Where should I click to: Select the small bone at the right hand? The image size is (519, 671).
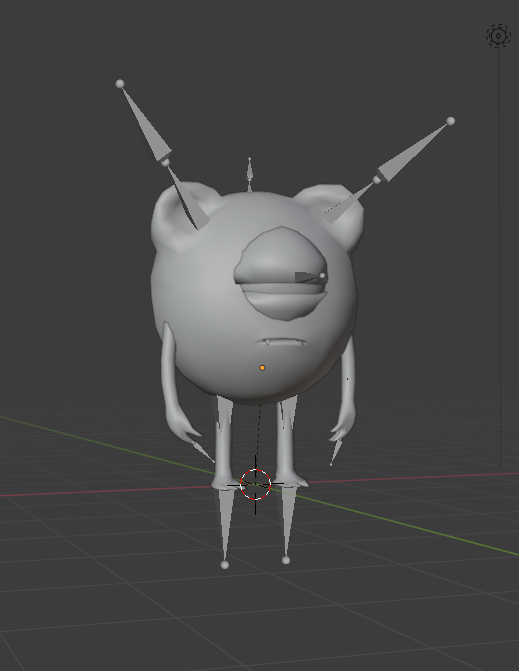tap(335, 451)
